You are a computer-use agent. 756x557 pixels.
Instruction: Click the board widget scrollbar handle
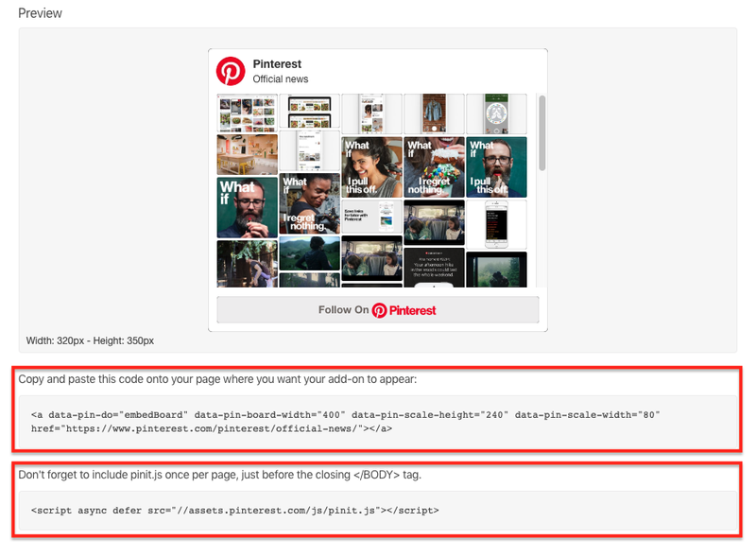click(541, 132)
